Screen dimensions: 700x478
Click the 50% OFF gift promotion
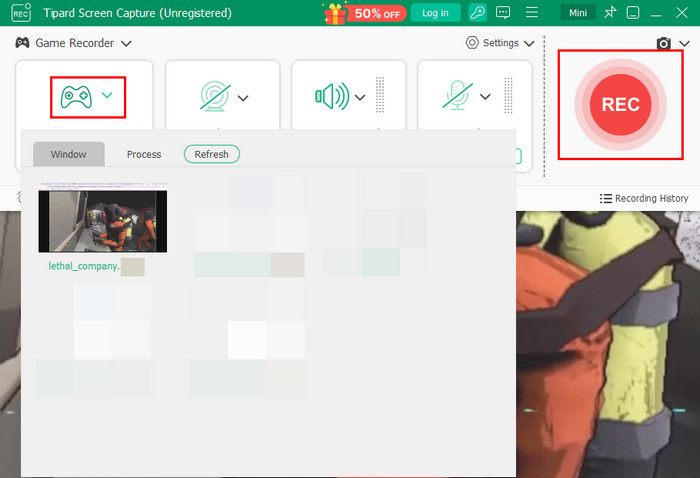pyautogui.click(x=364, y=13)
